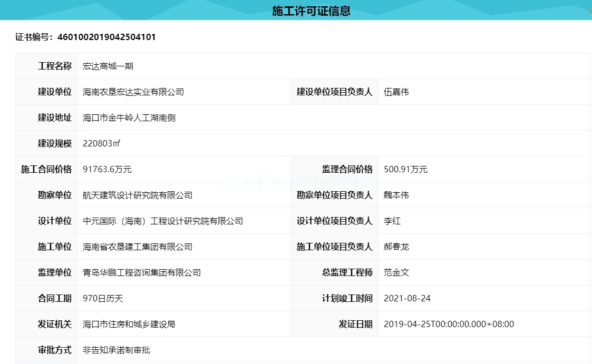The width and height of the screenshot is (592, 364).
Task: Select the 计划竣工时间 date 2021-08-24
Action: point(407,298)
